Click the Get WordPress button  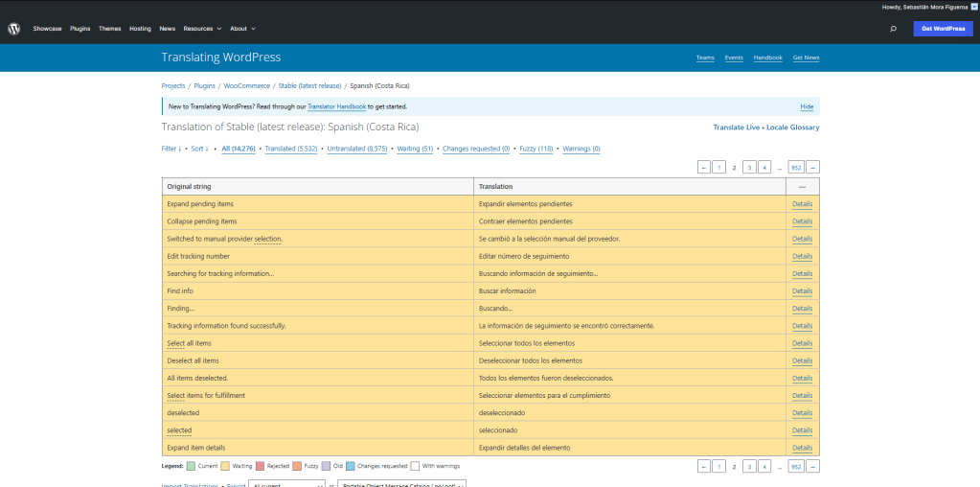click(x=943, y=29)
